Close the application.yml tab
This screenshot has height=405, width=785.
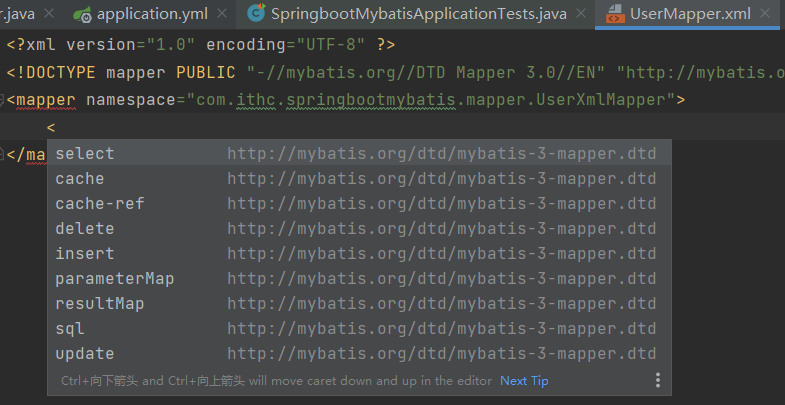pyautogui.click(x=224, y=14)
